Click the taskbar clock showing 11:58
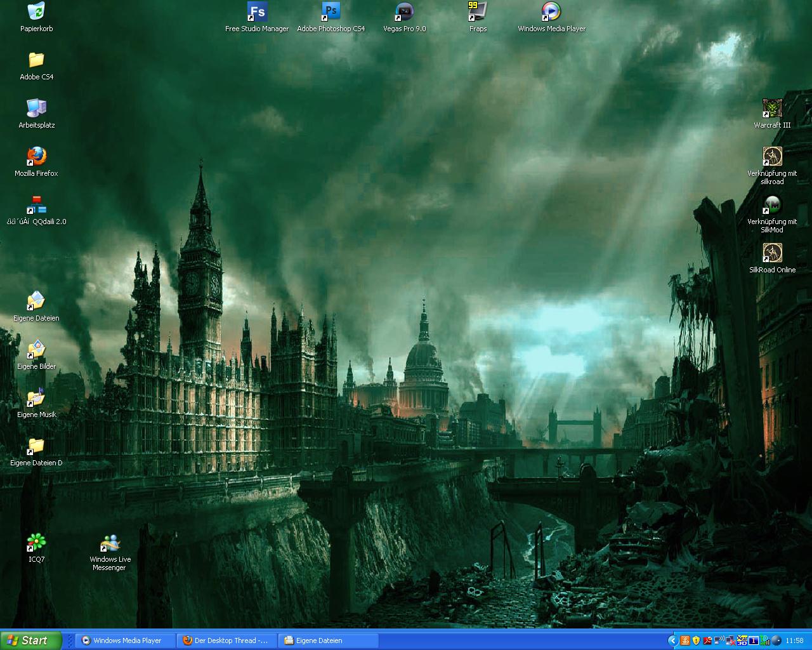Image resolution: width=812 pixels, height=650 pixels. (794, 640)
